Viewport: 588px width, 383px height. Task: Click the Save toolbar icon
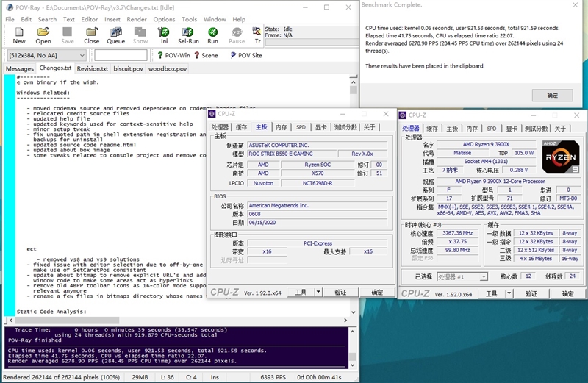(68, 35)
